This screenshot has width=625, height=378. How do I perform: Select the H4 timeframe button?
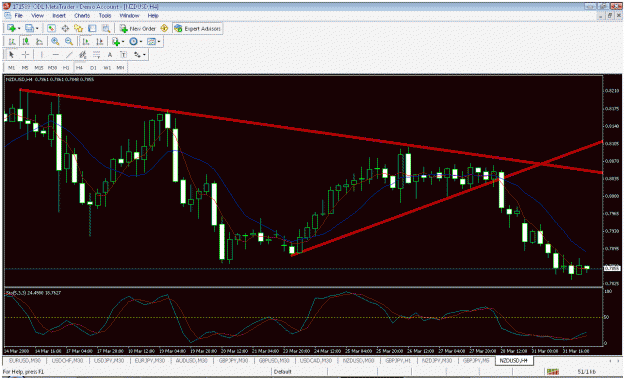[x=79, y=68]
